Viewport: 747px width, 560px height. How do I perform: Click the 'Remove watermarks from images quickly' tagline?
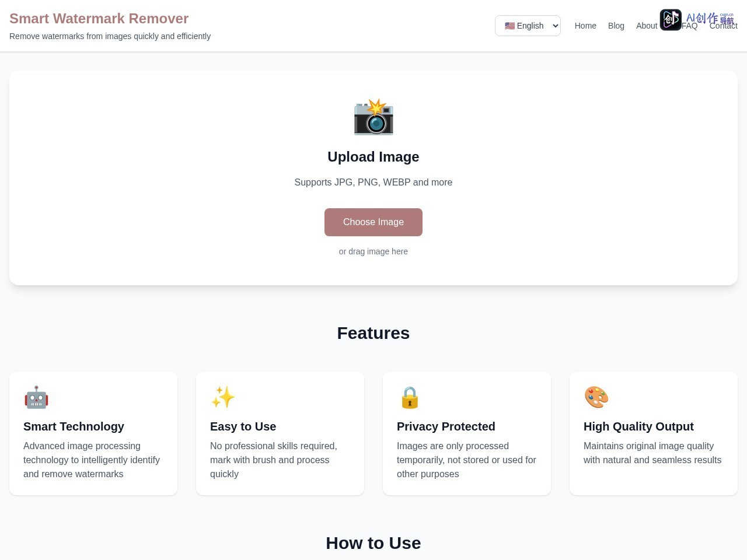[110, 36]
